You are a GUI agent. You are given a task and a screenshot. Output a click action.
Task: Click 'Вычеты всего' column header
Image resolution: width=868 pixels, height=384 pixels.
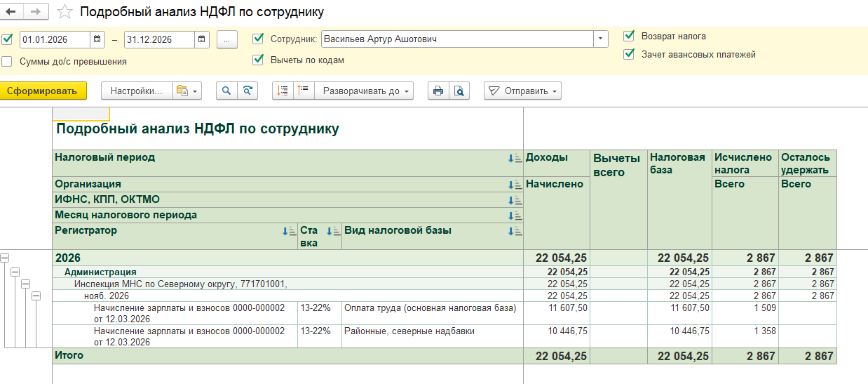(x=618, y=199)
